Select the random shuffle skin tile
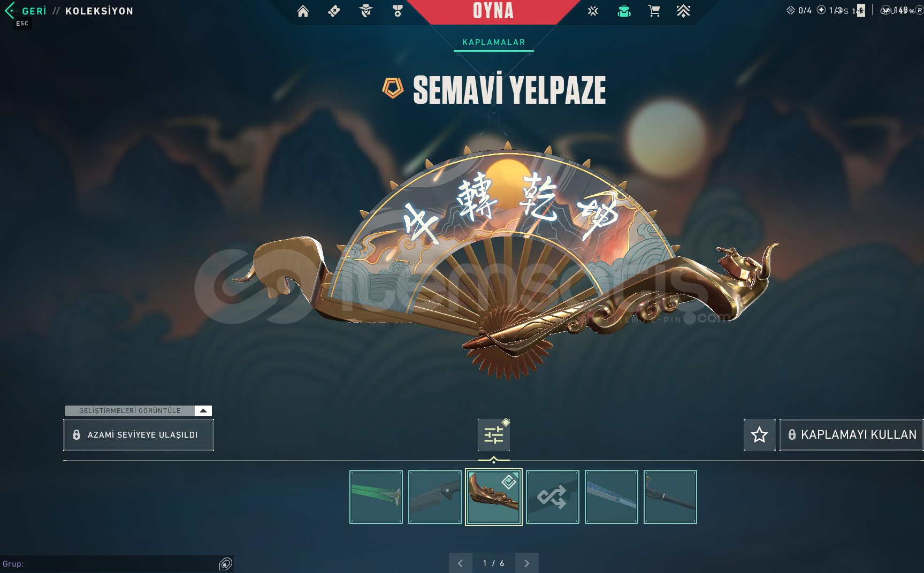Screen dimensions: 924x573 click(553, 497)
